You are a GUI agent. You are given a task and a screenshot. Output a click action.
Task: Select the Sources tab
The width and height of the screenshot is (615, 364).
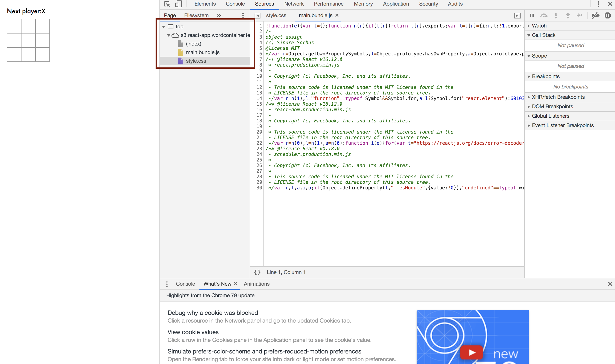(x=264, y=4)
